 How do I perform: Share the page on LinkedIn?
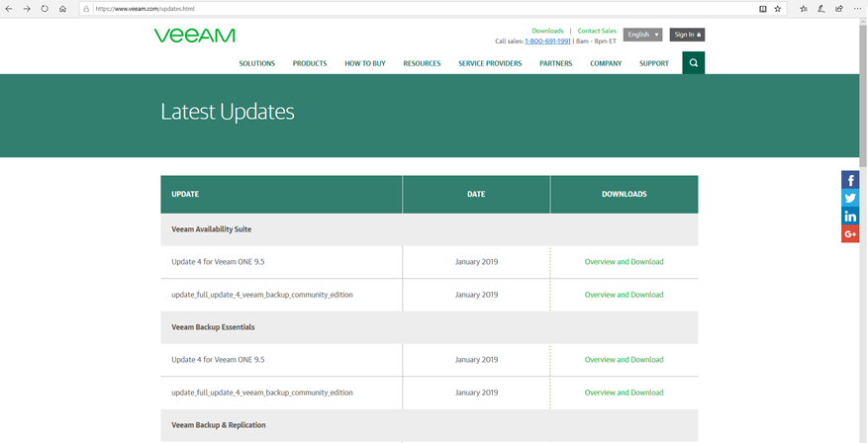pyautogui.click(x=850, y=216)
